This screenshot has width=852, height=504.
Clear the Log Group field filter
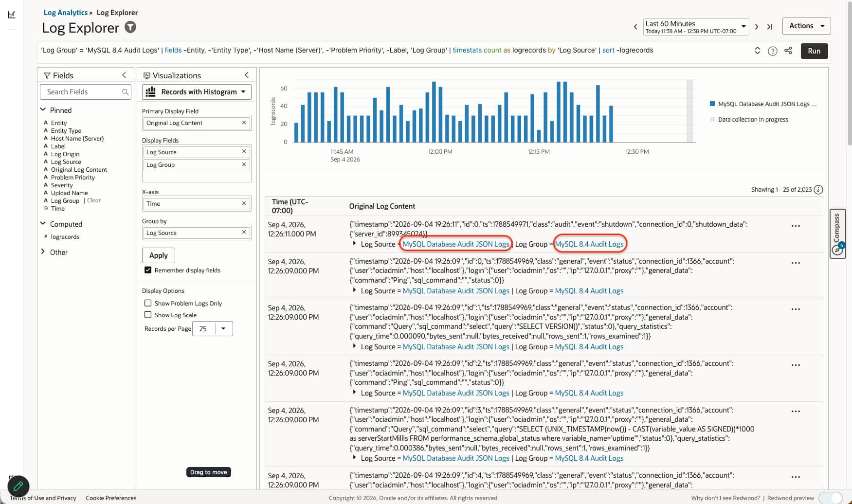click(94, 200)
